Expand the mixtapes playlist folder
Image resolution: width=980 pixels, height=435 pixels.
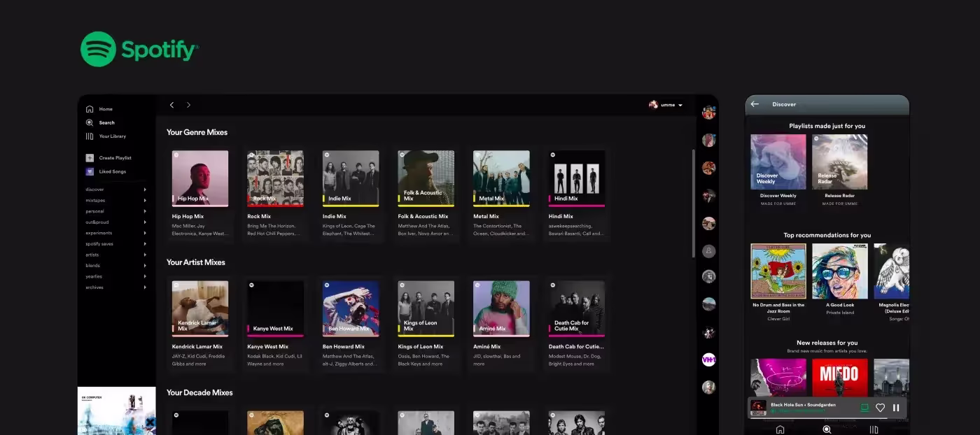(145, 201)
